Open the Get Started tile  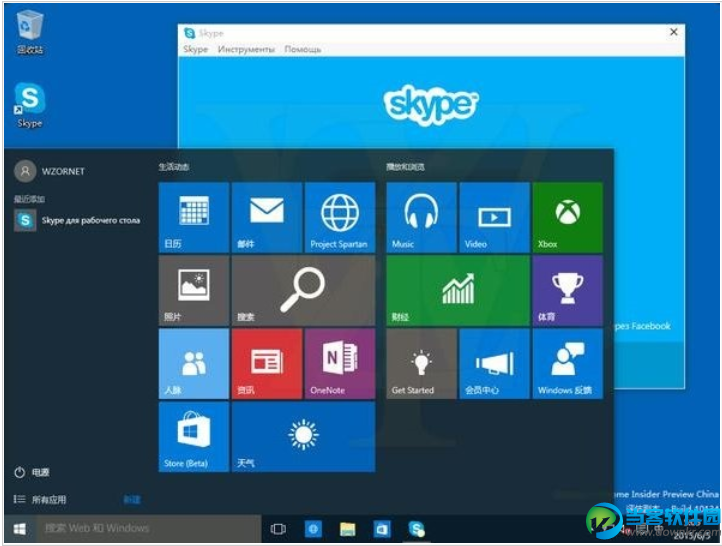[421, 364]
